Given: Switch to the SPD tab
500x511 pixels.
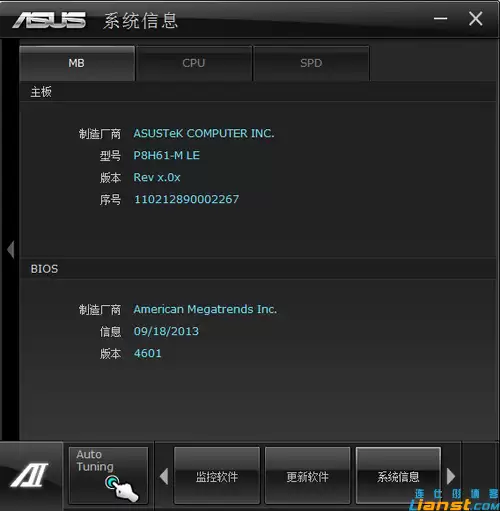Looking at the screenshot, I should pyautogui.click(x=311, y=63).
